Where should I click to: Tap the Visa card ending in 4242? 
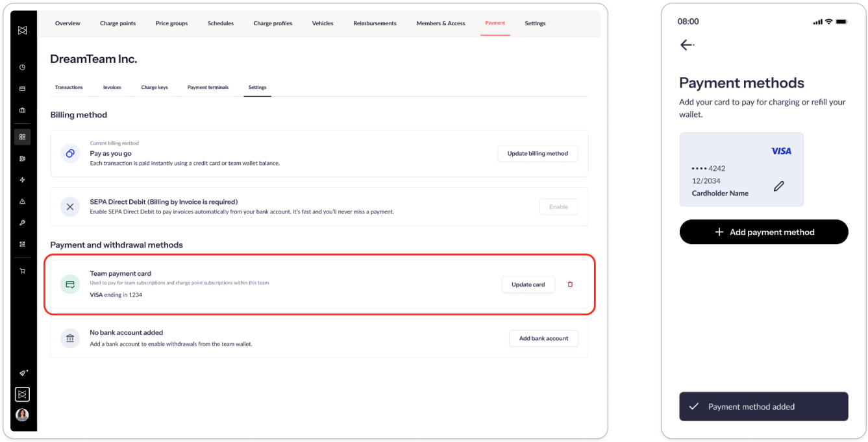(741, 169)
